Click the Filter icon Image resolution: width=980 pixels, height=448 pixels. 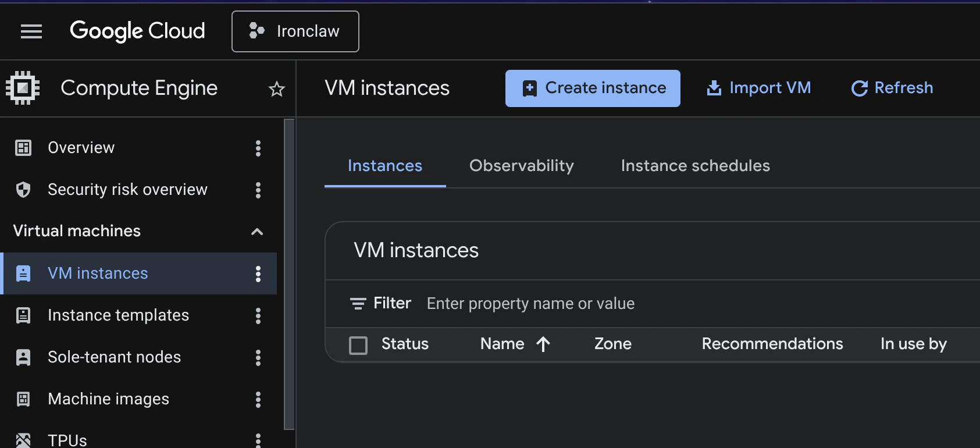click(358, 304)
